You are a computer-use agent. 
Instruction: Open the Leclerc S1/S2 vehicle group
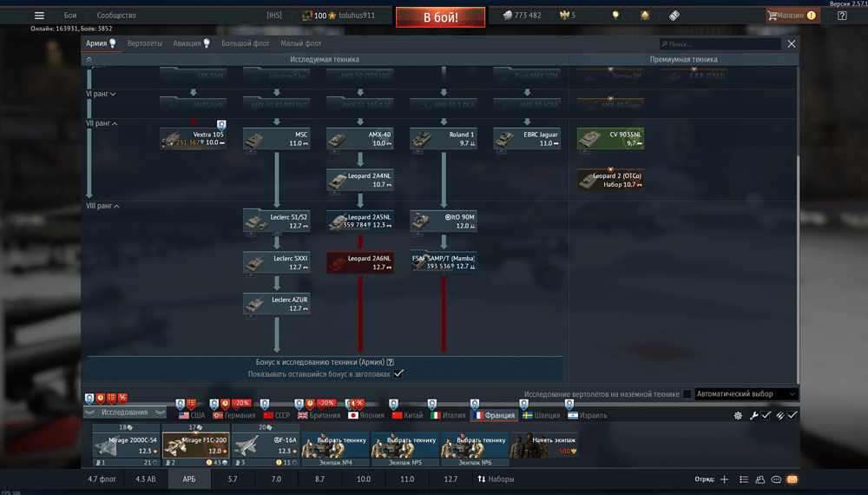[276, 221]
